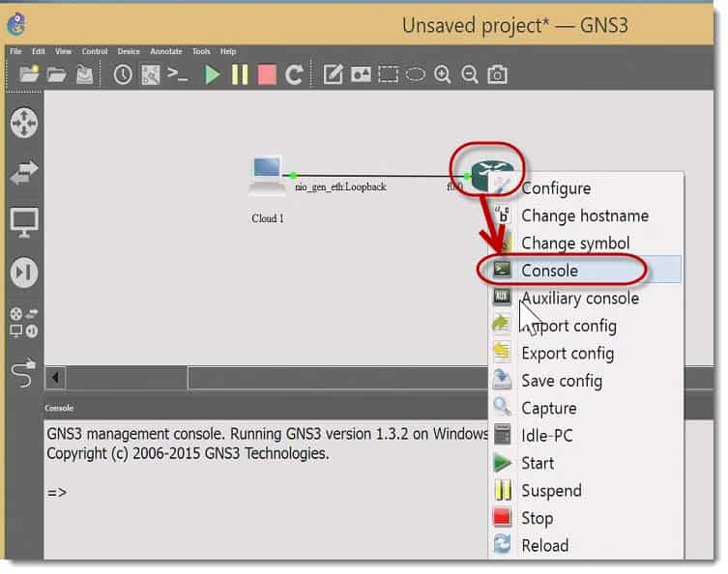Image resolution: width=728 pixels, height=574 pixels.
Task: Open the File menu
Action: coord(15,51)
